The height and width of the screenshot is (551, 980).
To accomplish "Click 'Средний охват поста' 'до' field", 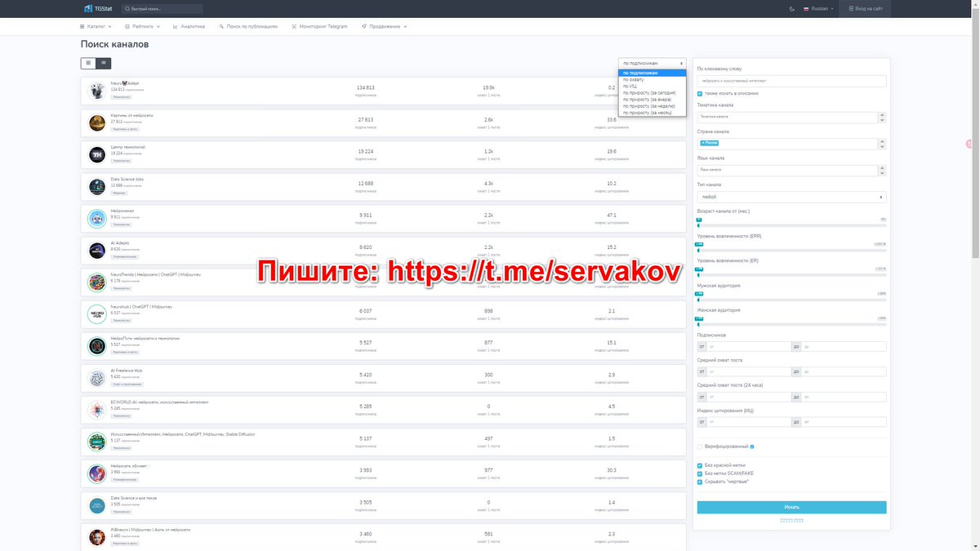I will [x=844, y=371].
